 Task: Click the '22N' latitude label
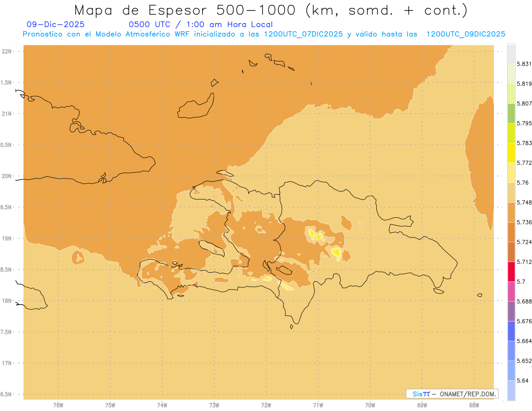pyautogui.click(x=7, y=51)
